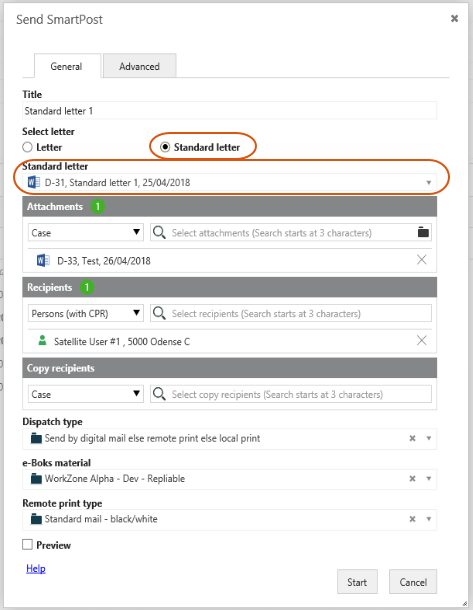
Task: Open folder browser icon in attachments search
Action: tap(423, 232)
